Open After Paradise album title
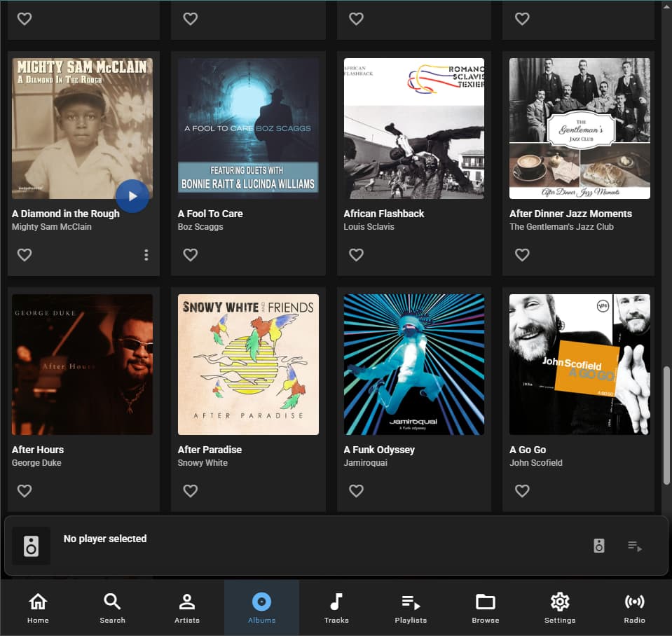This screenshot has width=672, height=636. (x=210, y=450)
